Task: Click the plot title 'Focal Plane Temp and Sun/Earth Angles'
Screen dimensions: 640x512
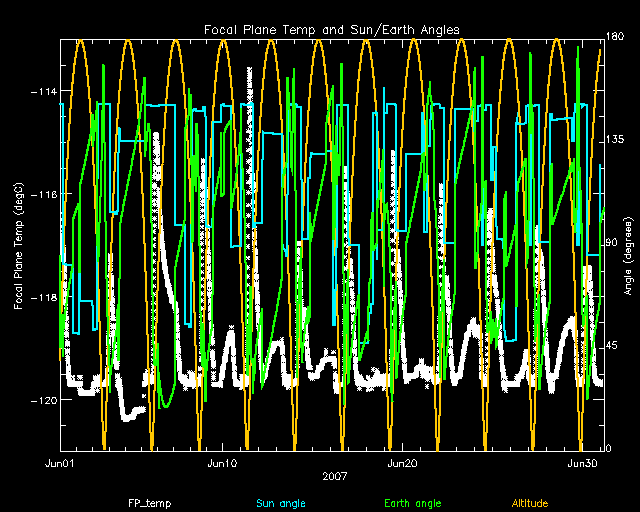Action: 331,30
